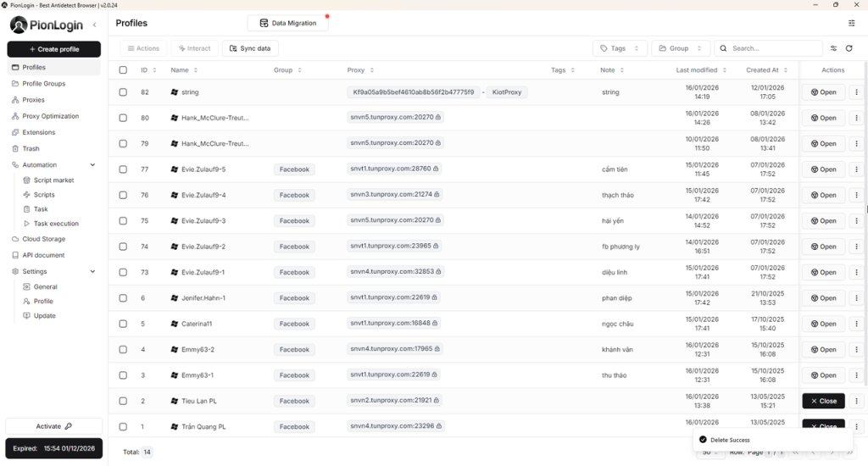Screen dimensions: 868x466
Task: Select the checkbox for the Jenifer.Hahn-1 row
Action: [123, 298]
